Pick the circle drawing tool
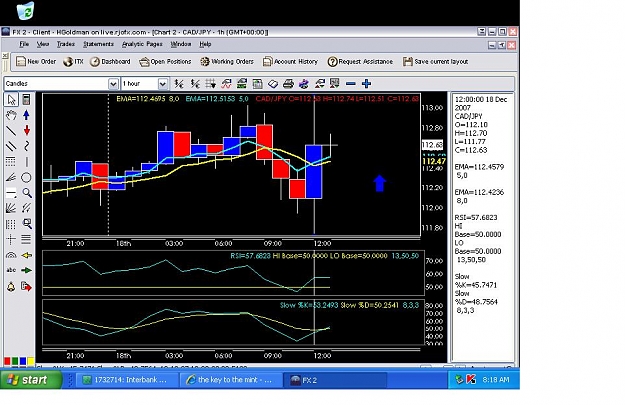 [x=26, y=177]
